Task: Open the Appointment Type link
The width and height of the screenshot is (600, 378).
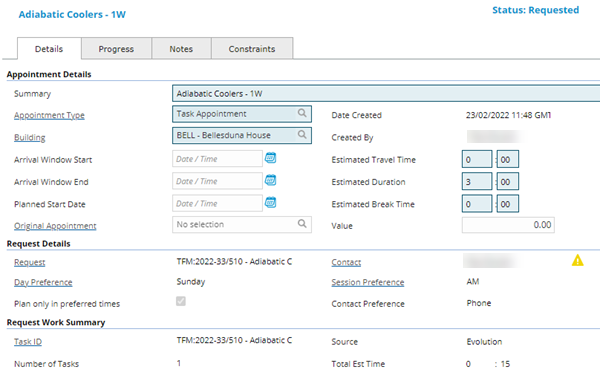Action: click(x=49, y=115)
